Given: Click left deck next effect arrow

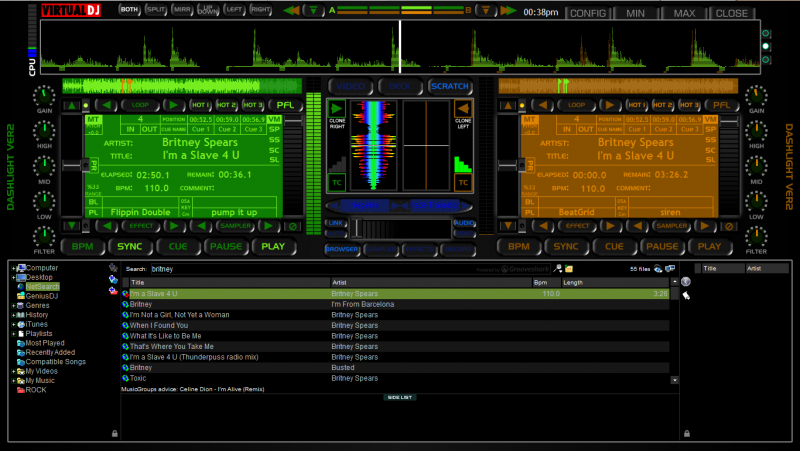Looking at the screenshot, I should 174,226.
